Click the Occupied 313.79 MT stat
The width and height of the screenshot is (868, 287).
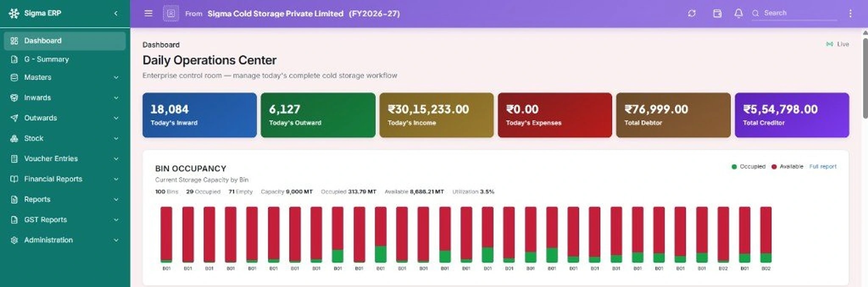tap(348, 192)
